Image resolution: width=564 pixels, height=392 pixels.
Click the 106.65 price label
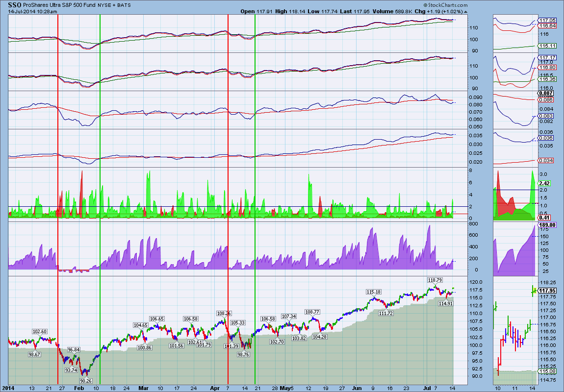(x=157, y=318)
